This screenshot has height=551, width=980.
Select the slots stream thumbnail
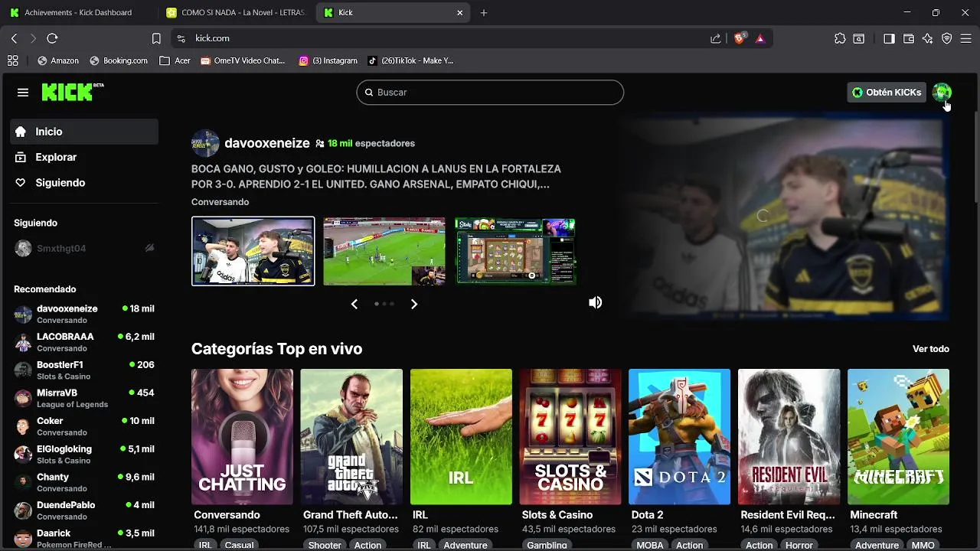pyautogui.click(x=515, y=251)
